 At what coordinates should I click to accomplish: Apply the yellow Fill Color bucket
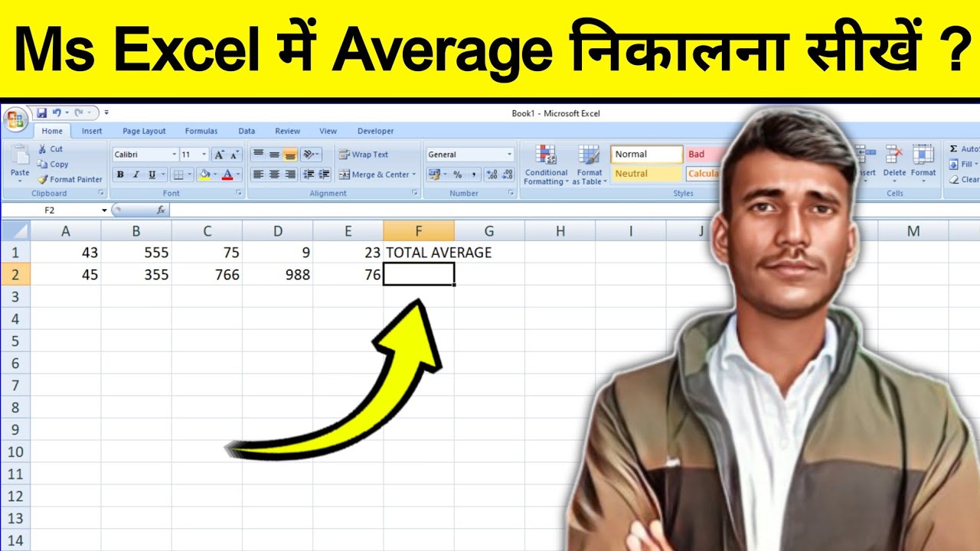tap(204, 174)
